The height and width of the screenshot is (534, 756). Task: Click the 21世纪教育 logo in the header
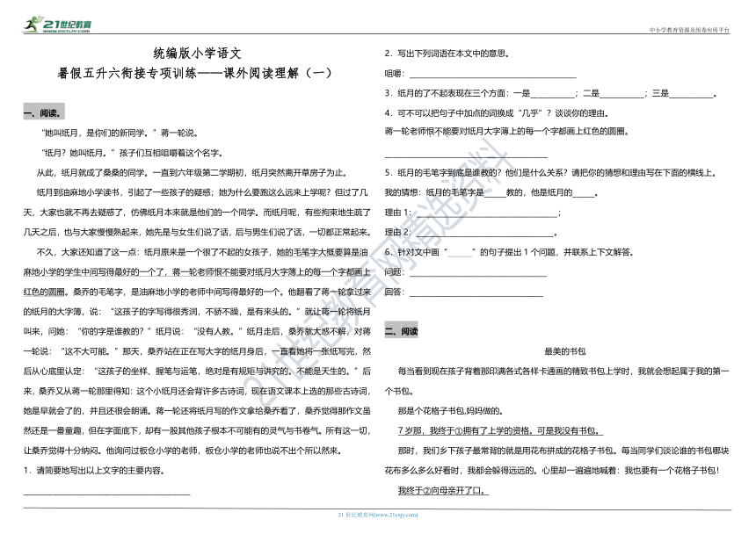coord(57,25)
